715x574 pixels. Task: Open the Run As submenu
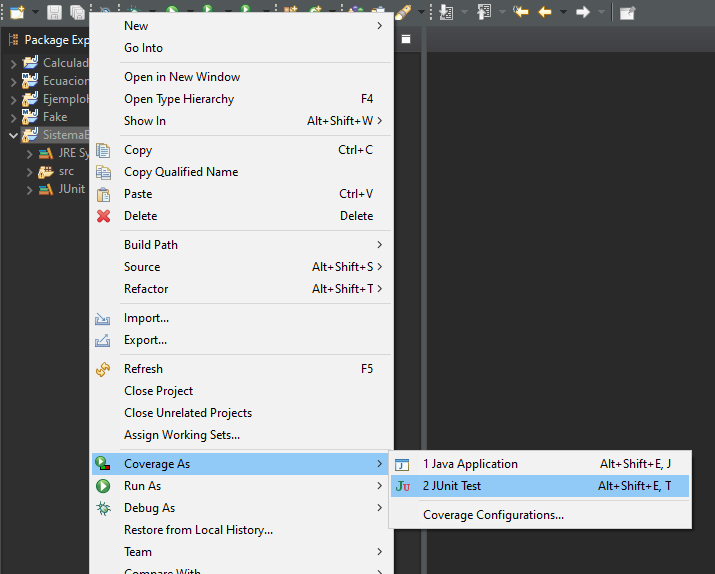[142, 486]
